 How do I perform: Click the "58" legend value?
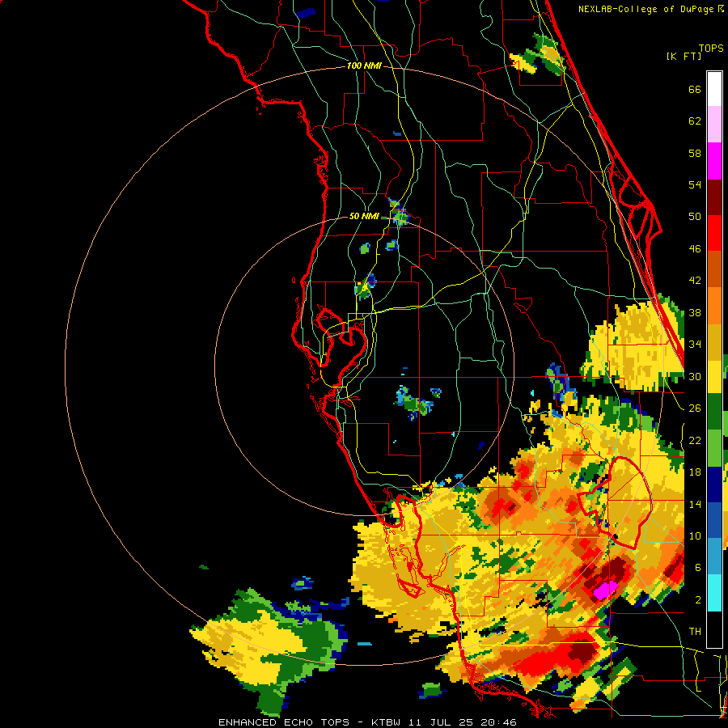(x=695, y=153)
